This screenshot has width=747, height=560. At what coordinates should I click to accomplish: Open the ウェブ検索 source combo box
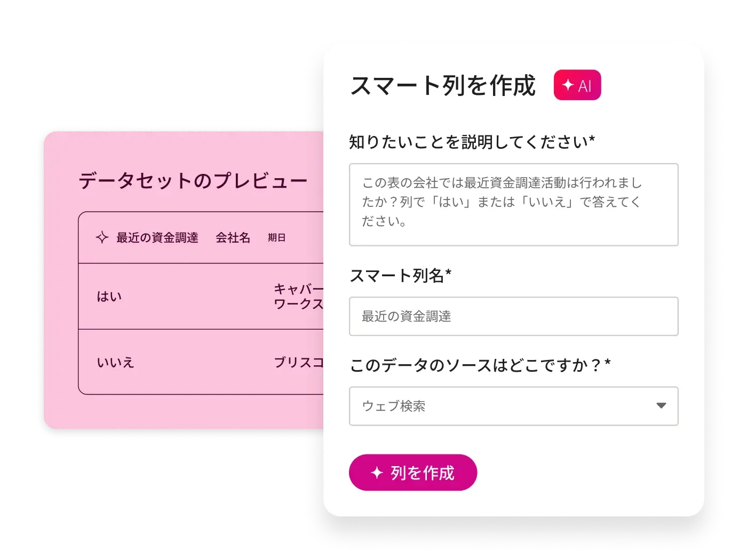pyautogui.click(x=513, y=406)
